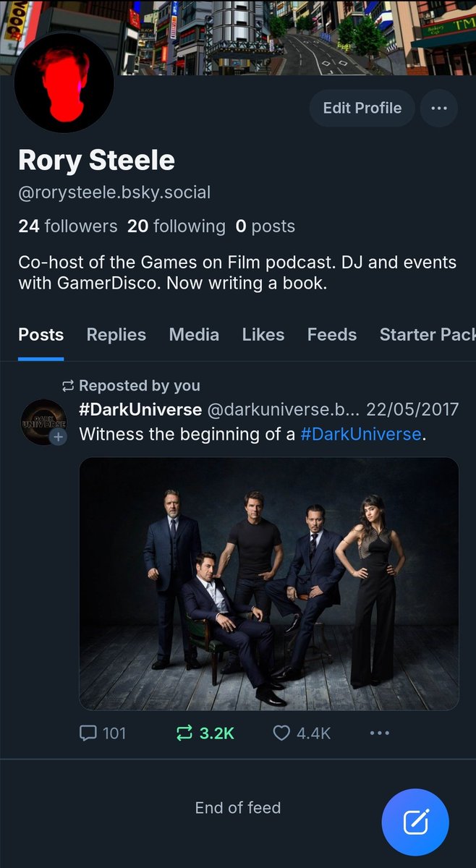Tap the compose new post floating button

pyautogui.click(x=415, y=822)
